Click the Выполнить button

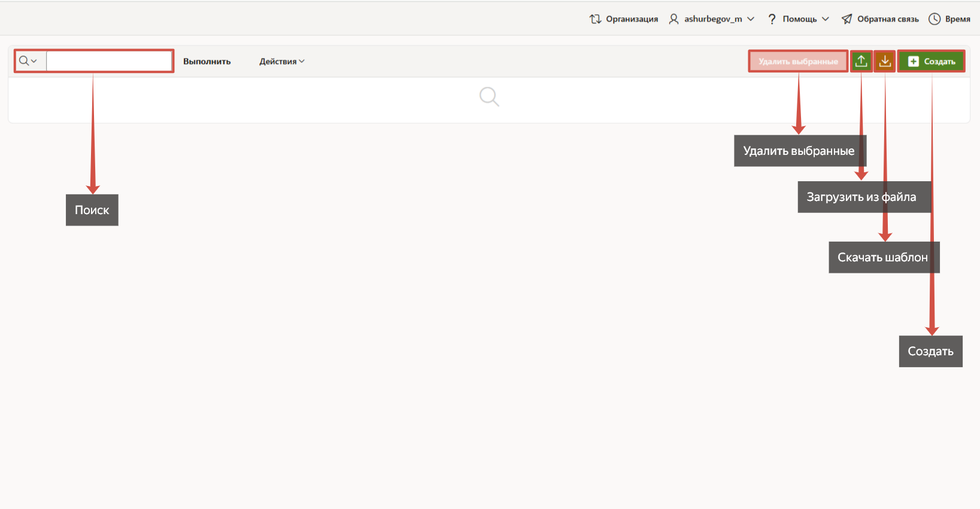point(207,62)
